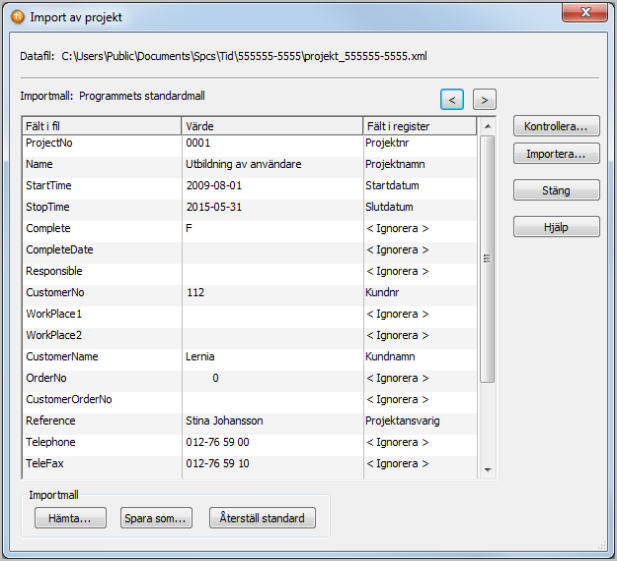Select the CustomerName row
This screenshot has width=617, height=561.
coord(100,356)
